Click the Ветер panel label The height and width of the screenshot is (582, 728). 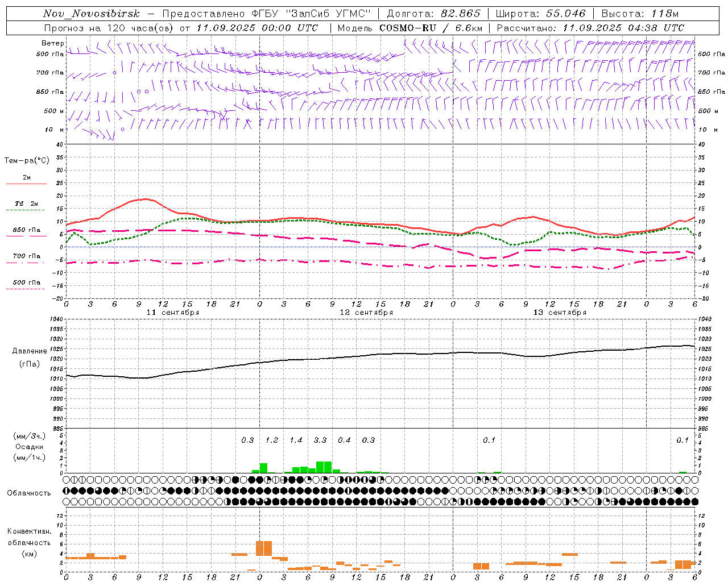(x=53, y=43)
